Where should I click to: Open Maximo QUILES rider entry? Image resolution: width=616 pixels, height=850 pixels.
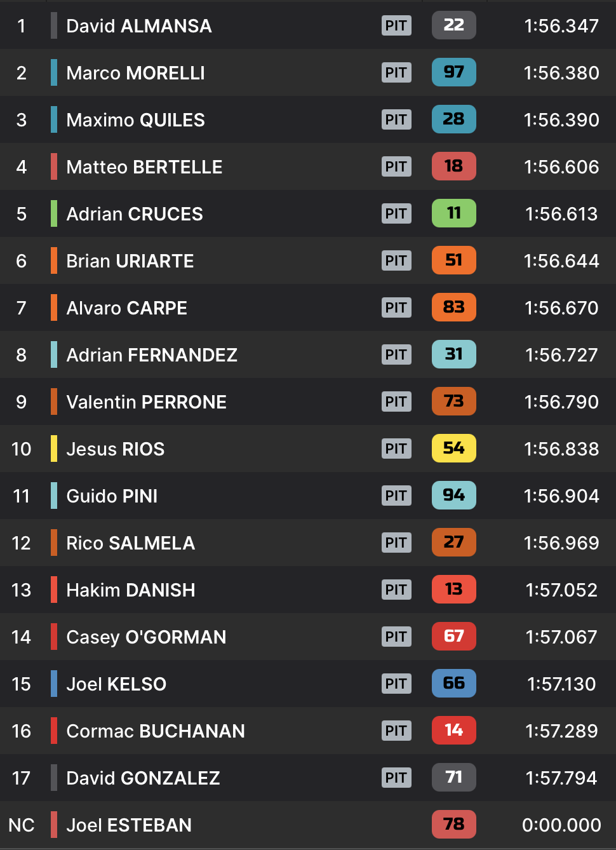[135, 120]
